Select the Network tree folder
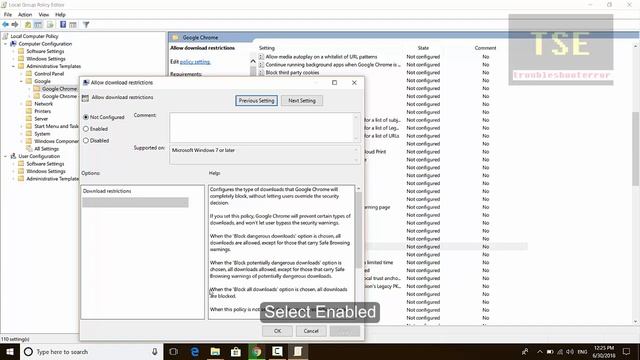 click(x=43, y=104)
